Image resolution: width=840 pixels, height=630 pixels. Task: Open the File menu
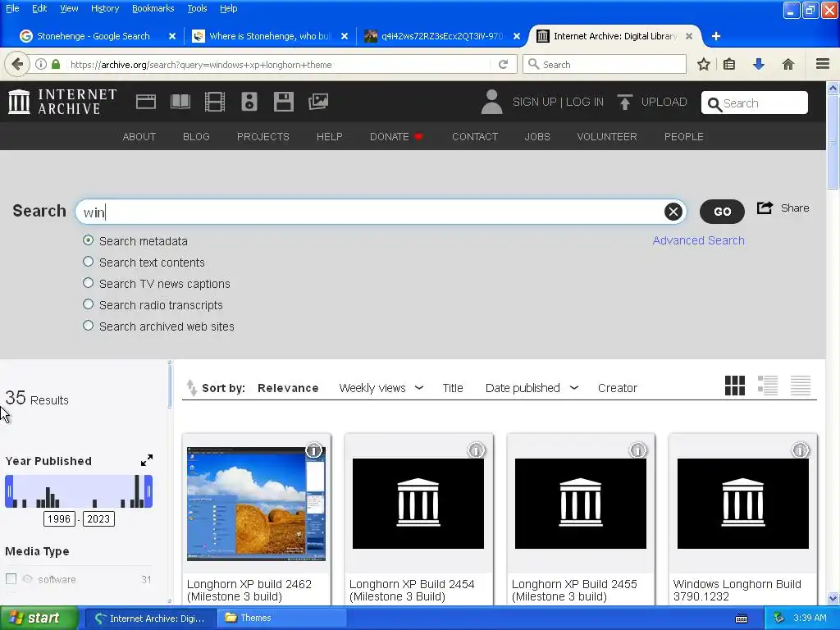click(x=11, y=8)
